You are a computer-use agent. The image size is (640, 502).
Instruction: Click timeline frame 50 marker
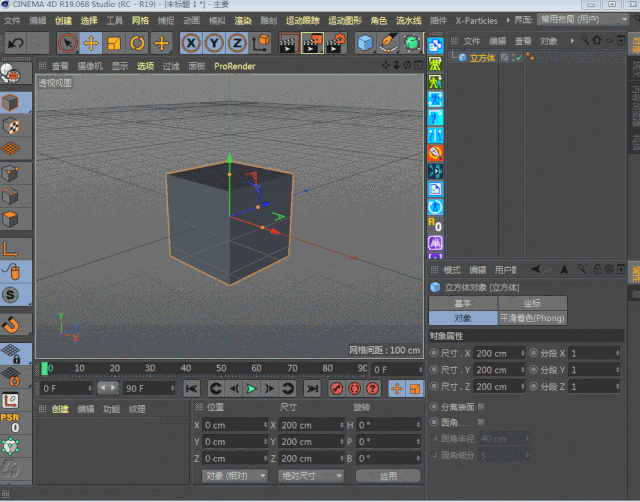pos(221,368)
